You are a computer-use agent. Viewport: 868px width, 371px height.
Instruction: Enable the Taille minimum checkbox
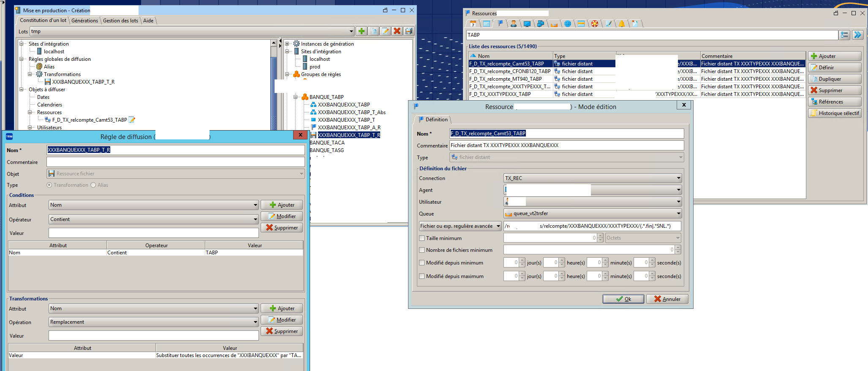pos(422,238)
